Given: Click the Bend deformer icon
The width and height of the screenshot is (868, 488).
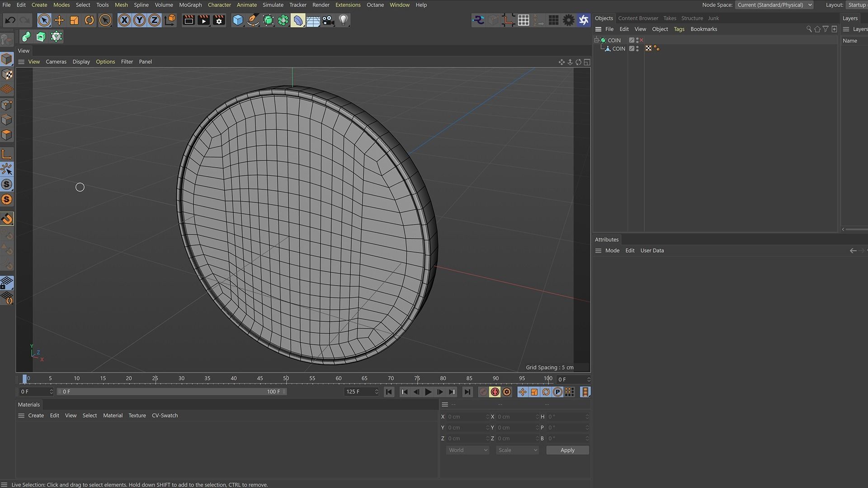Looking at the screenshot, I should pyautogui.click(x=298, y=20).
